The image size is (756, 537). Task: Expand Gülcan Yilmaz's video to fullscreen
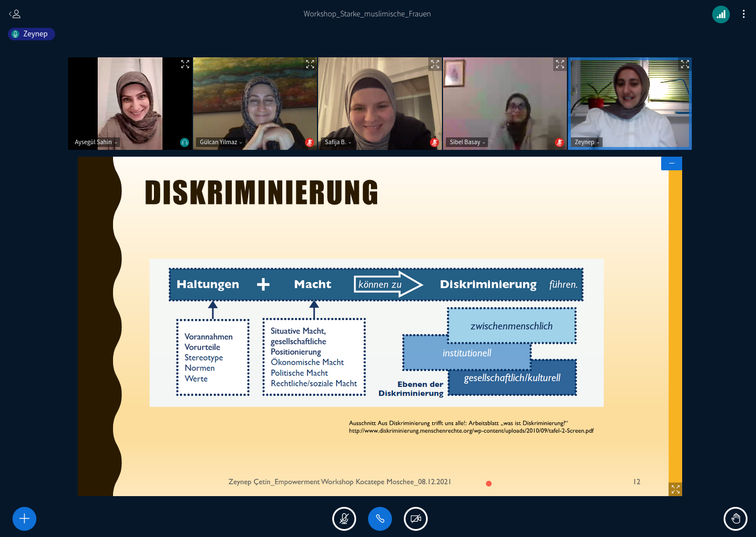[x=310, y=64]
